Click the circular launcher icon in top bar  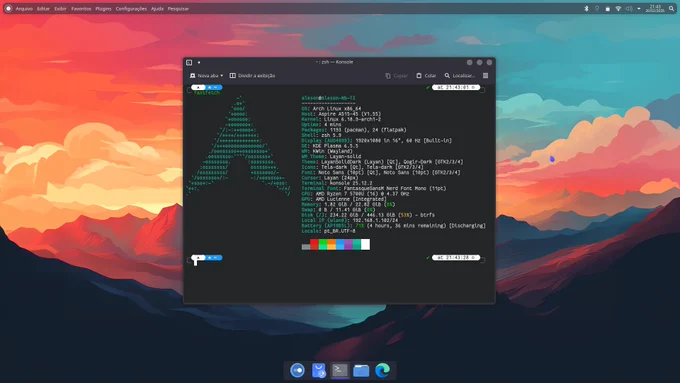(x=8, y=8)
